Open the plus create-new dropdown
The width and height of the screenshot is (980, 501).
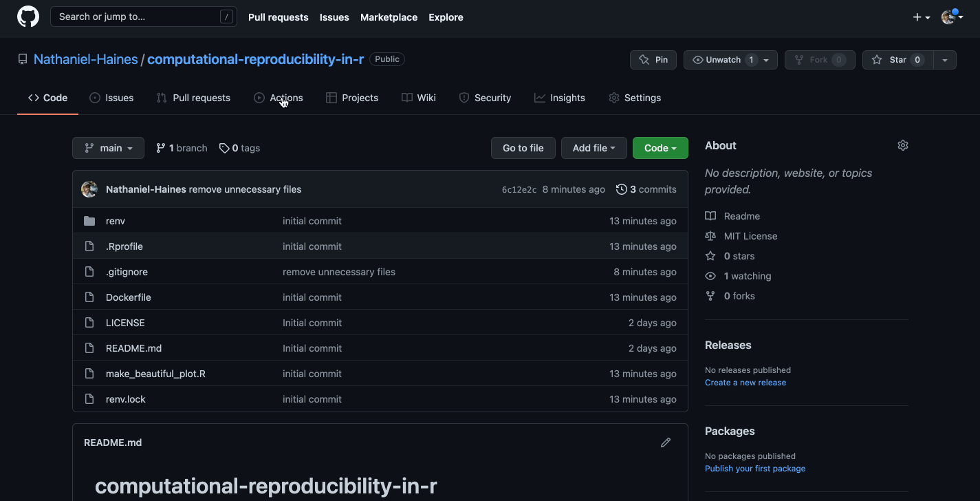(x=922, y=17)
